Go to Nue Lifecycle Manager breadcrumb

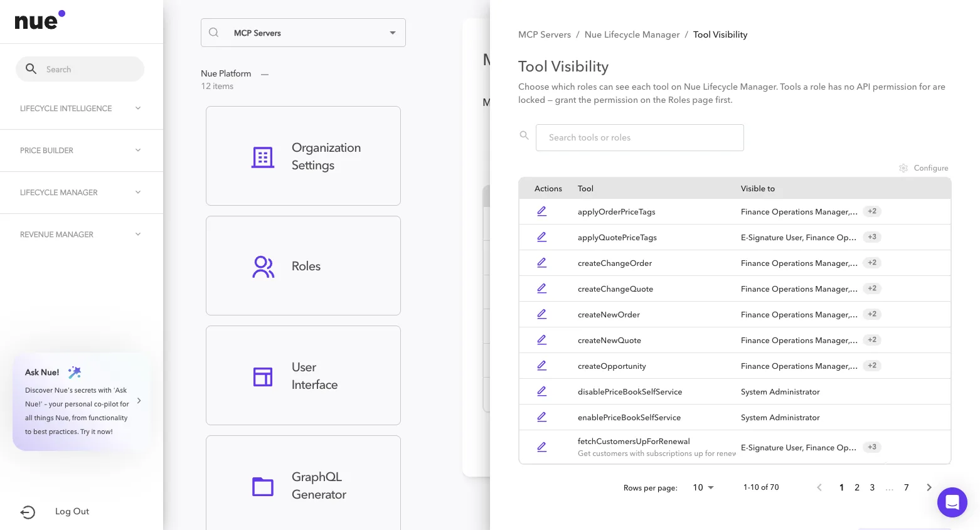coord(632,34)
